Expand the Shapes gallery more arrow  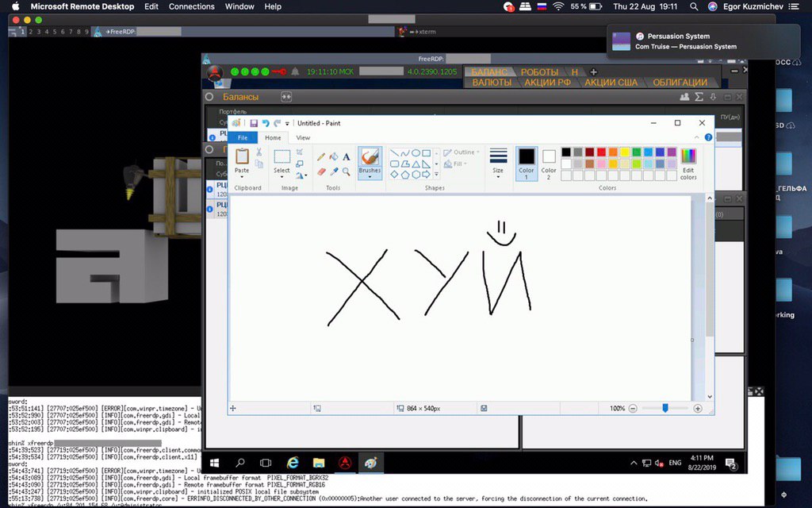click(x=437, y=175)
